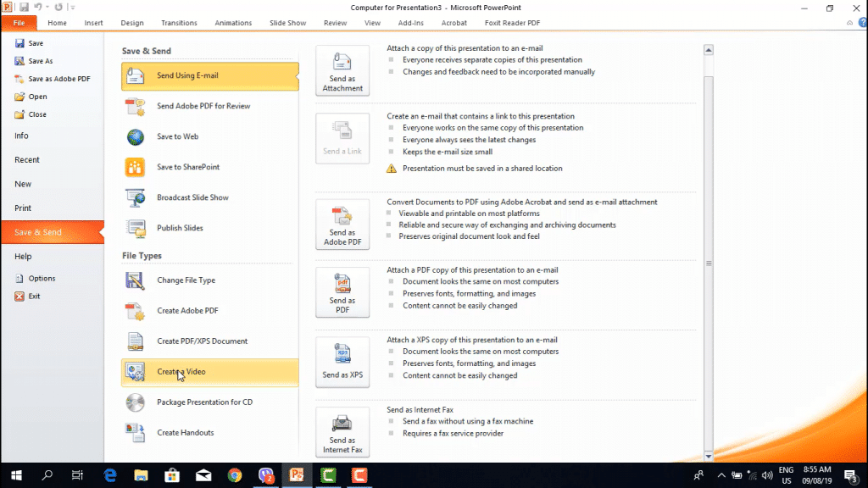Choose Change File Type
The image size is (868, 488).
[210, 280]
